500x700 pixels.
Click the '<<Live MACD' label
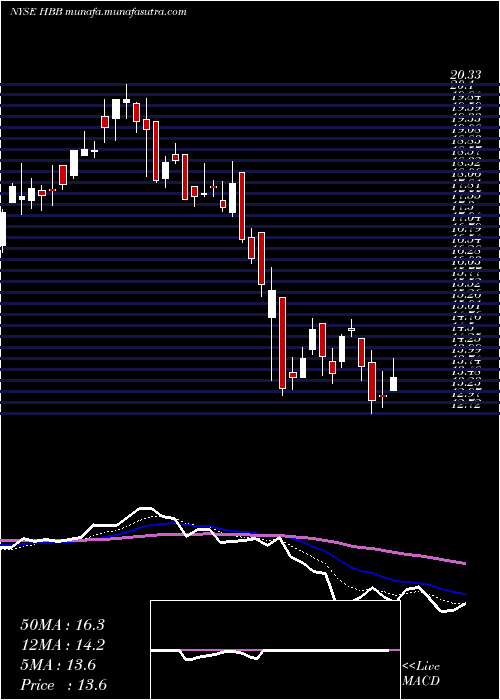(421, 674)
